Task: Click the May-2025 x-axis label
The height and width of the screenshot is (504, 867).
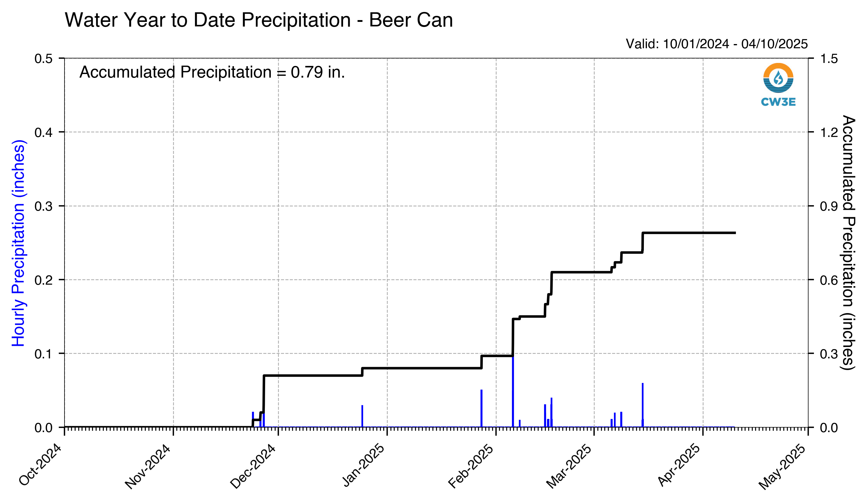Action: click(x=783, y=466)
